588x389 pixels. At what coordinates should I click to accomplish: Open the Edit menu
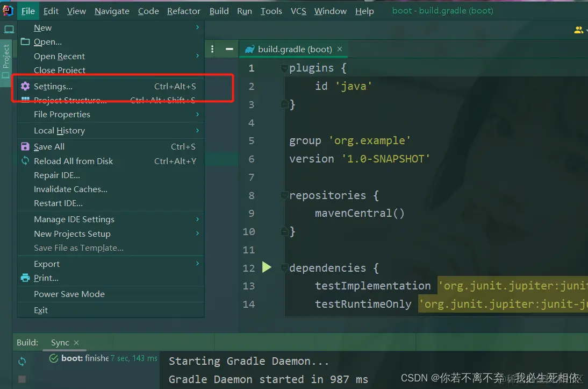point(51,11)
